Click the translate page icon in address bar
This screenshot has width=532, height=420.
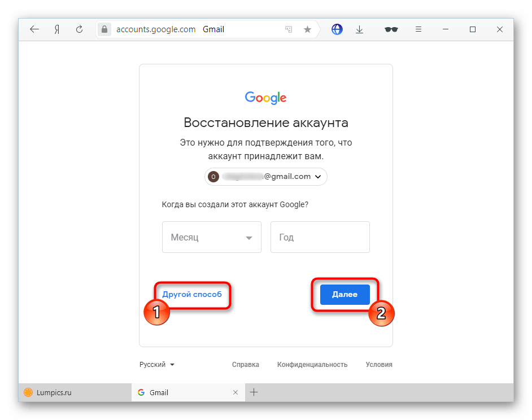(x=289, y=29)
